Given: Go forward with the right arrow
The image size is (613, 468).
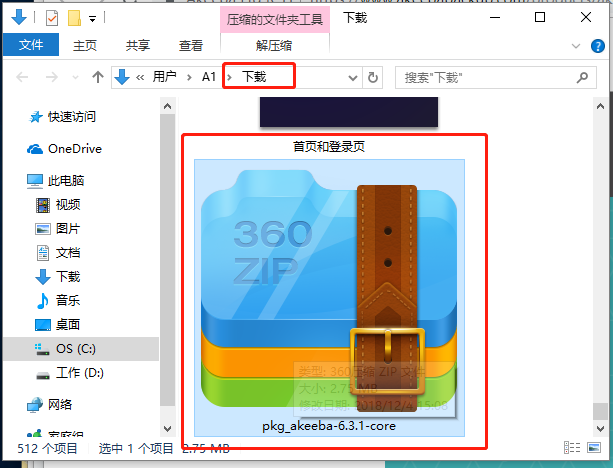Looking at the screenshot, I should point(52,77).
